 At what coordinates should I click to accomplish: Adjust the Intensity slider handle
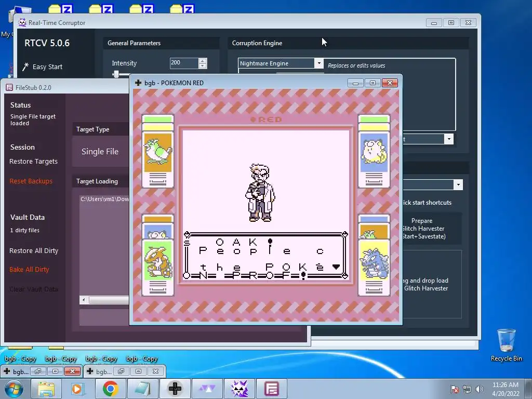[x=116, y=74]
